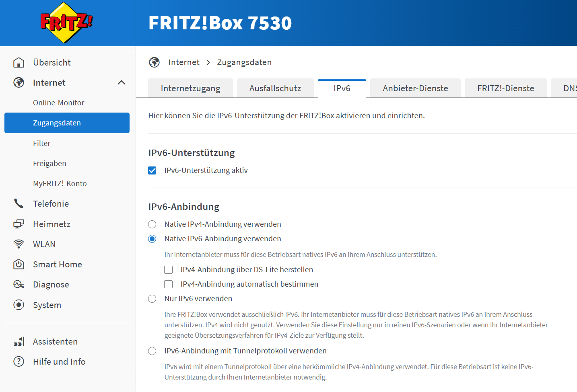The image size is (577, 392).
Task: Click the Heimnetz network icon
Action: pyautogui.click(x=19, y=224)
